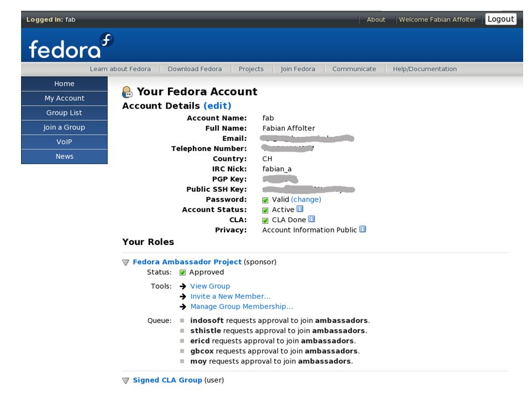The image size is (532, 399).
Task: Click the gbcox approval request in the queue
Action: [x=275, y=351]
